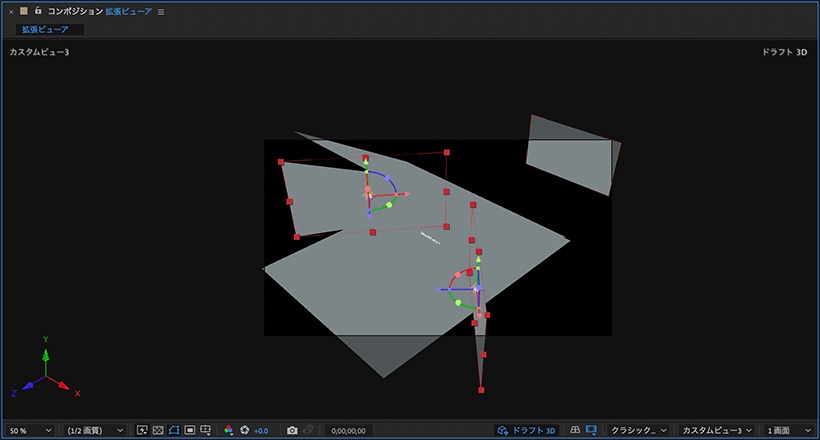Click the reset exposure aperture icon
820x440 pixels.
pyautogui.click(x=244, y=430)
